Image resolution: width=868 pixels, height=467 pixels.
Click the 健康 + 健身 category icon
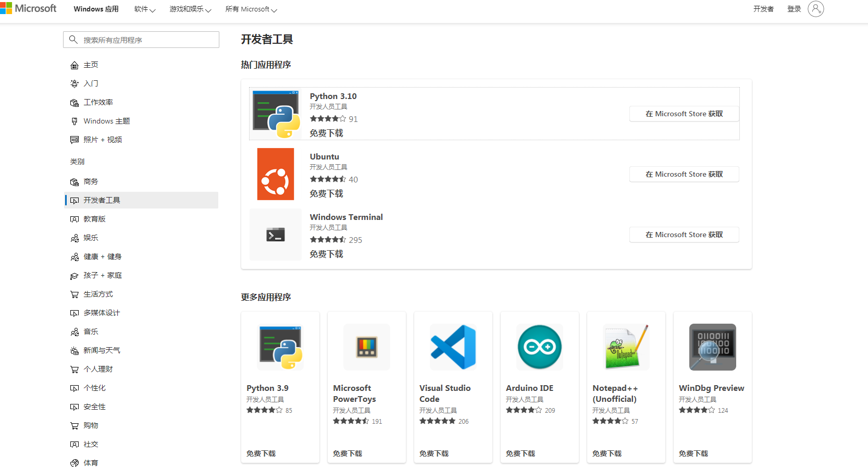click(x=75, y=257)
